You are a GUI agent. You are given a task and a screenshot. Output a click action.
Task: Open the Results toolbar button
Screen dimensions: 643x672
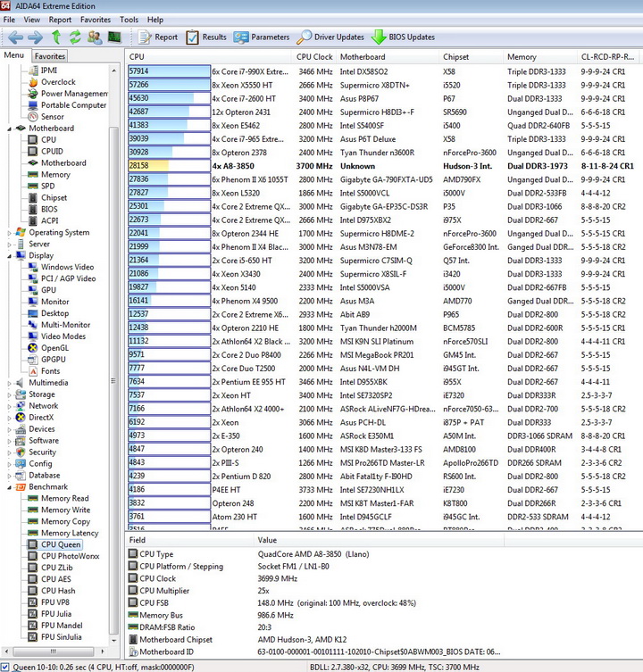coord(206,37)
